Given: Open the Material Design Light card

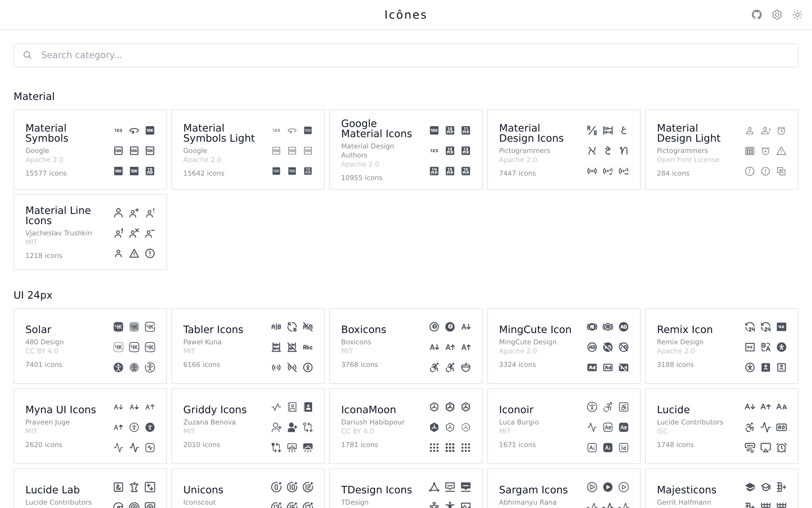Looking at the screenshot, I should (721, 149).
